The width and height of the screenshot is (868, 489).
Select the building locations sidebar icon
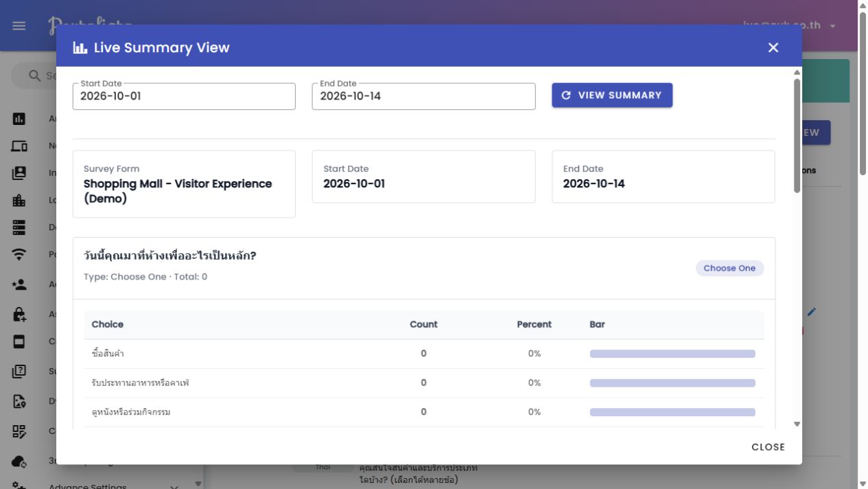pos(19,201)
